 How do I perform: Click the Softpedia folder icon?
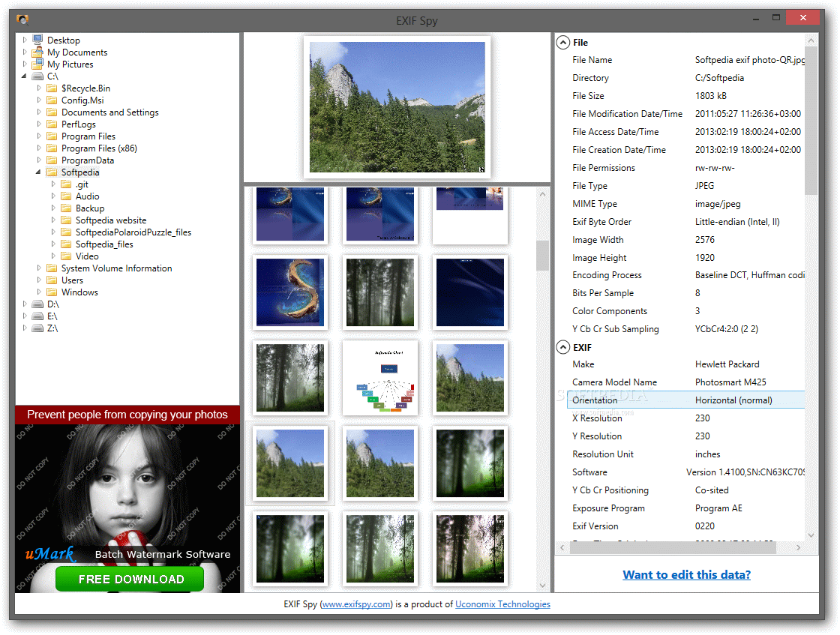coord(52,172)
